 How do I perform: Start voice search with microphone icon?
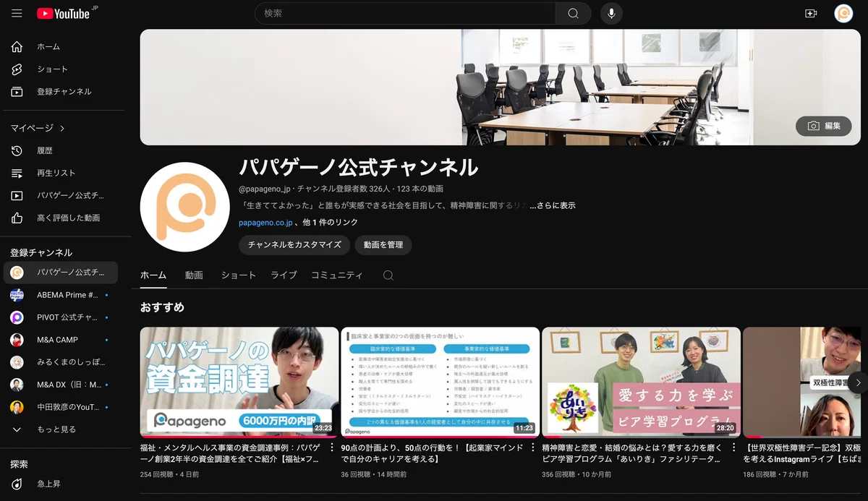[611, 14]
